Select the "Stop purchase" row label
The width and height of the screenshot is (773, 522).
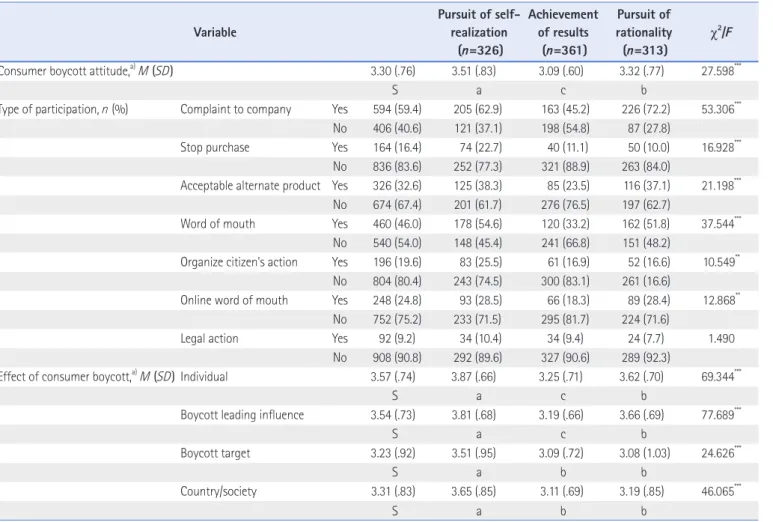tap(214, 147)
